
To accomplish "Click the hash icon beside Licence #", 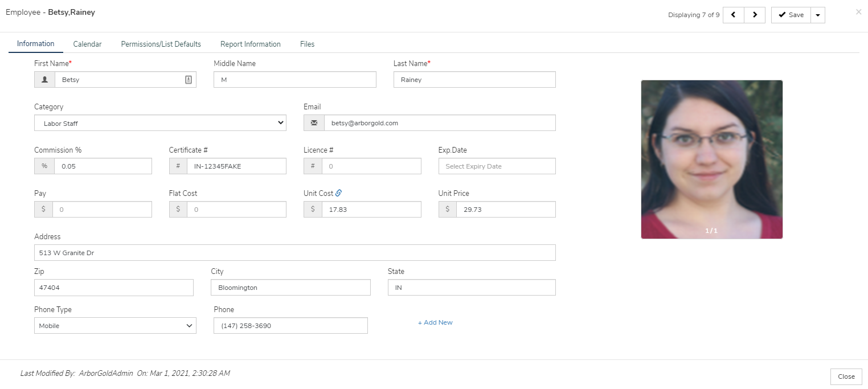I will [313, 166].
